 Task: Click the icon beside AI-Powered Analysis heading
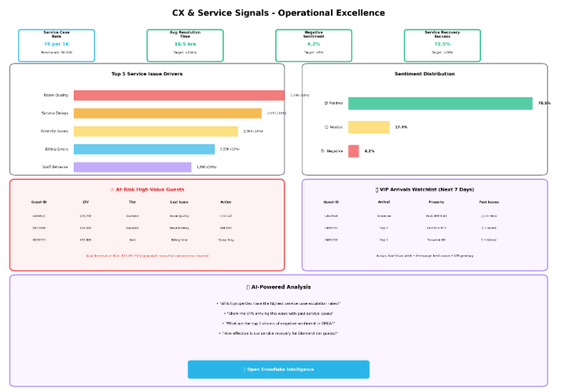(x=249, y=288)
